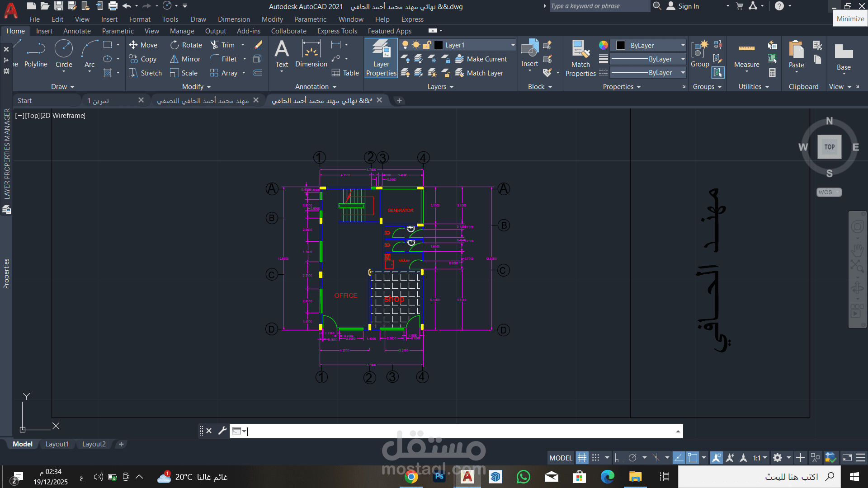Open the linetype ByLayer dropdown

pos(683,73)
